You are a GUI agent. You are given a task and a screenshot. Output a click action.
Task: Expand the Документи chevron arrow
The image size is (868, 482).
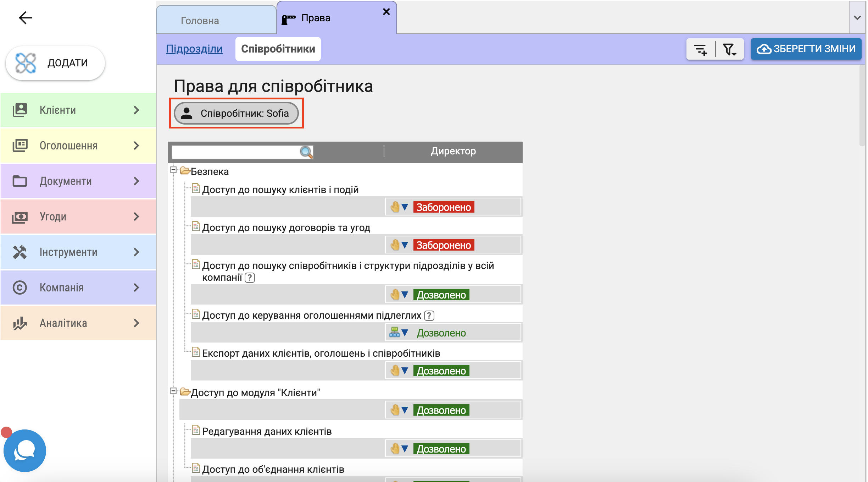pyautogui.click(x=137, y=181)
